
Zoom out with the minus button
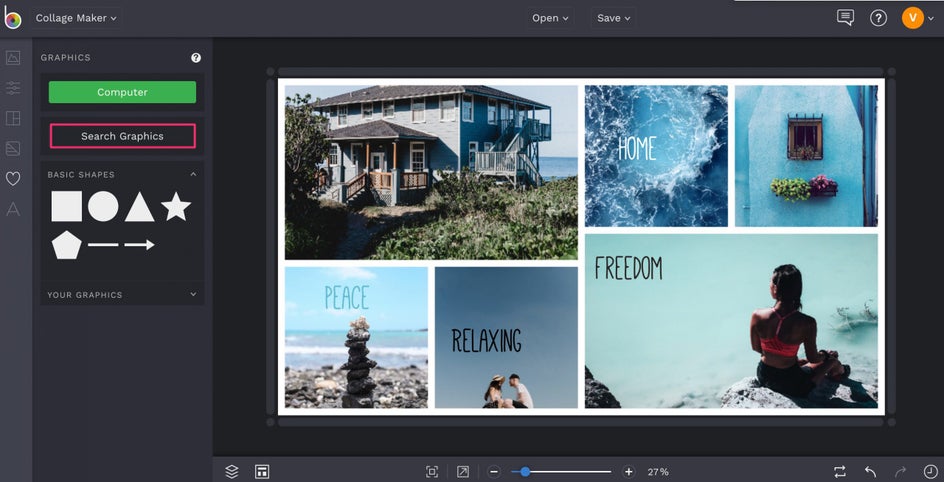[x=494, y=472]
